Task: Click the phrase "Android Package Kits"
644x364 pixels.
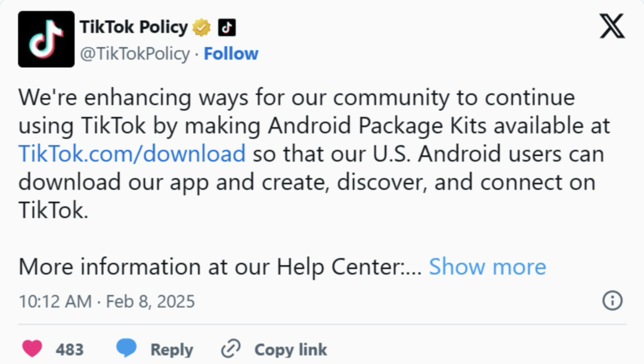Action: (x=364, y=126)
